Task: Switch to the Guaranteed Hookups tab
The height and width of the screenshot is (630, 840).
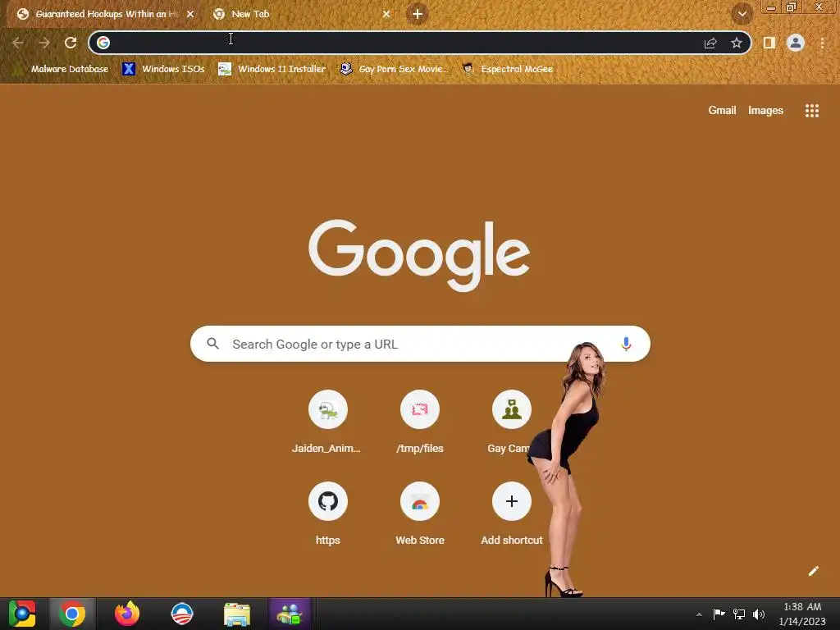Action: pyautogui.click(x=104, y=14)
